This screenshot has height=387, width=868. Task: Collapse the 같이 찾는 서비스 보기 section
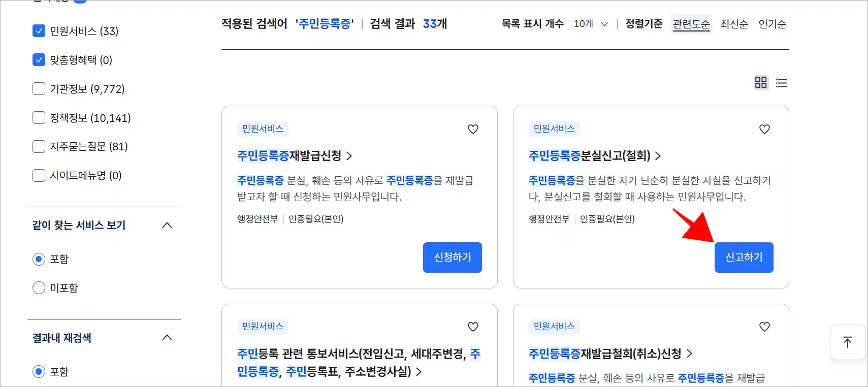tap(167, 225)
